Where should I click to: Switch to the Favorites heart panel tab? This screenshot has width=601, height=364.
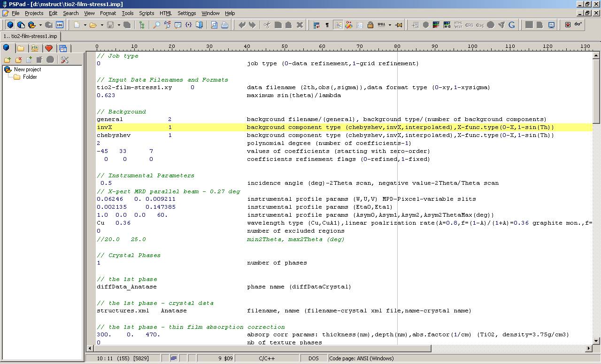(49, 48)
